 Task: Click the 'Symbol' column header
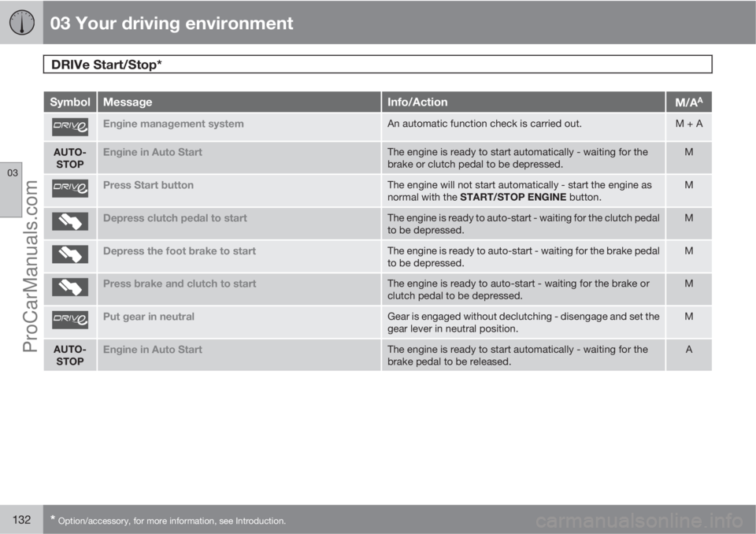70,102
